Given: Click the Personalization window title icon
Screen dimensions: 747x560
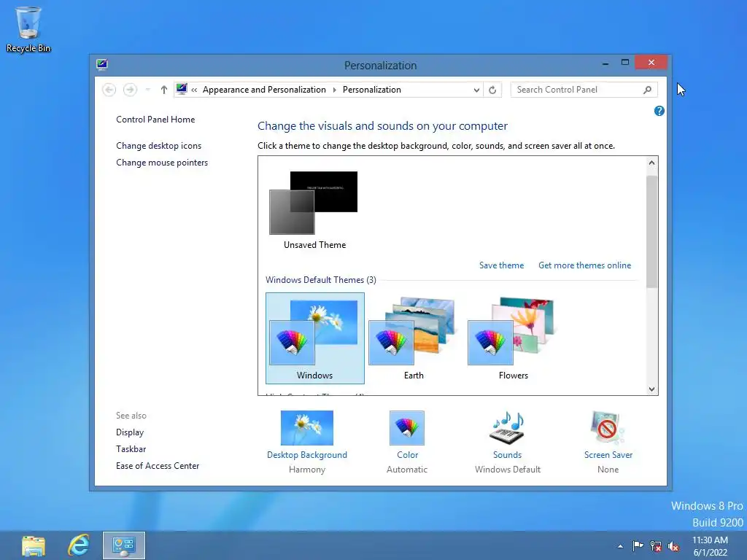Looking at the screenshot, I should coord(102,65).
